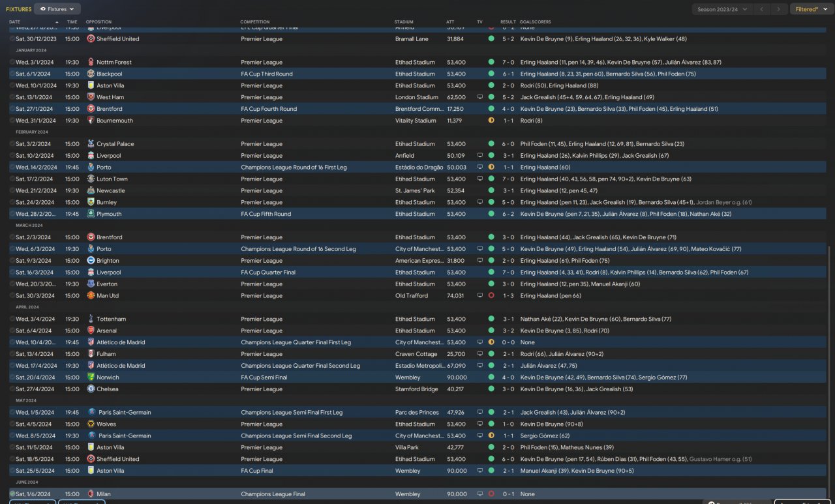Image resolution: width=835 pixels, height=504 pixels.
Task: Click the 'Stamford Bridge' stadium text
Action: click(417, 389)
